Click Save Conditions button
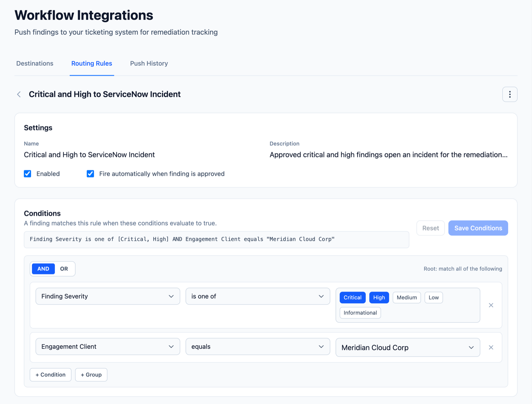Screen dimensions: 532x404 pyautogui.click(x=478, y=228)
